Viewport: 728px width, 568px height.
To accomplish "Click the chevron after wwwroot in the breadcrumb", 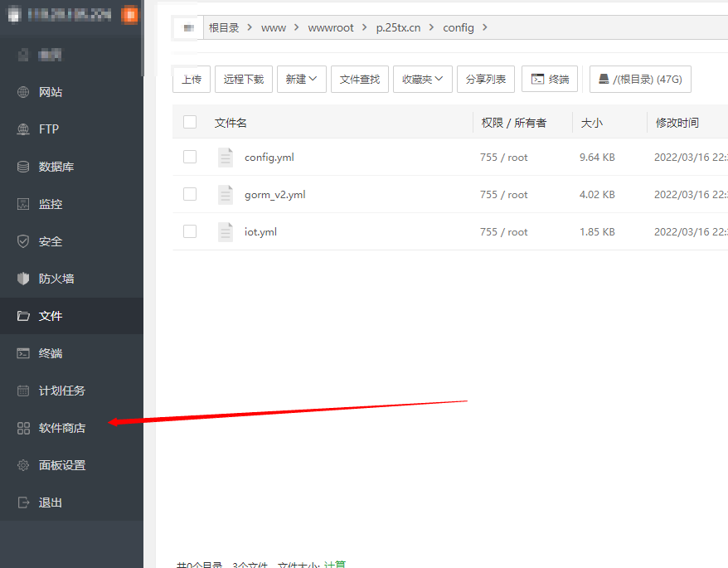I will [365, 28].
